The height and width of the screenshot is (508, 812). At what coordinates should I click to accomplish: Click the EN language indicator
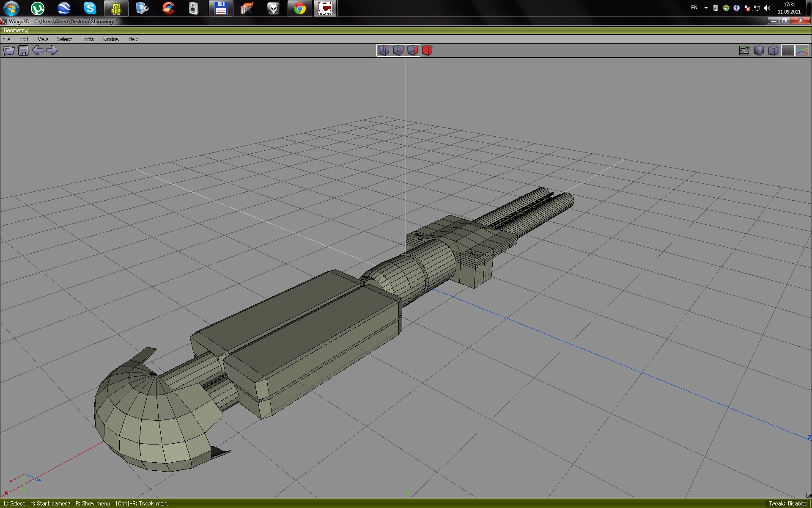click(694, 8)
